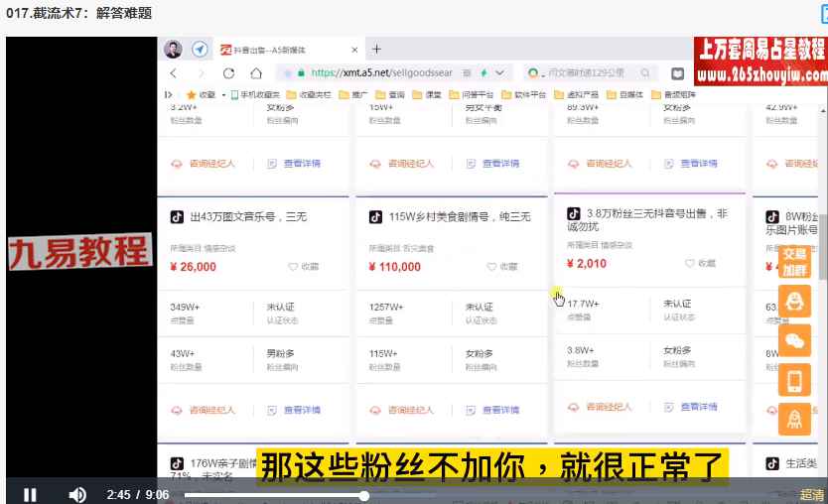Mute the video volume speaker icon
This screenshot has width=828, height=504.
pyautogui.click(x=77, y=494)
